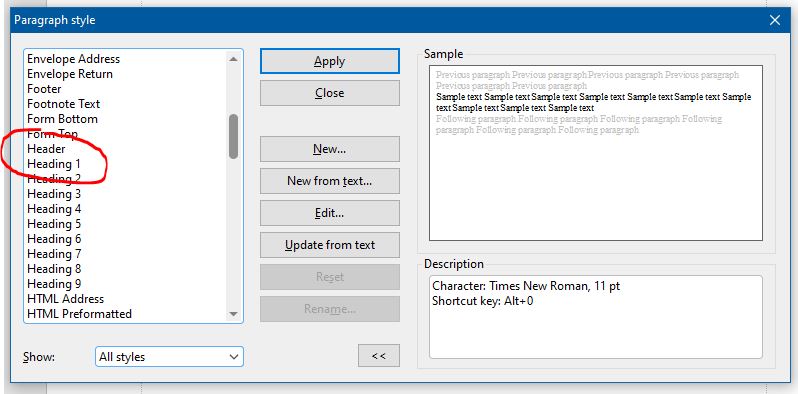This screenshot has width=798, height=394.
Task: Select Heading 8 style
Action: [54, 269]
